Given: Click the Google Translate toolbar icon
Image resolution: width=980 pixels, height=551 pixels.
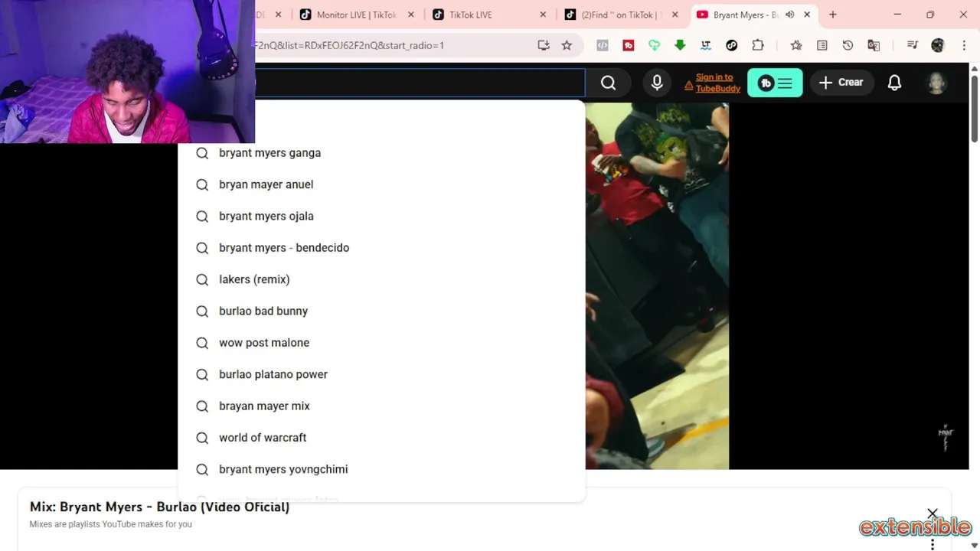Looking at the screenshot, I should click(x=874, y=45).
